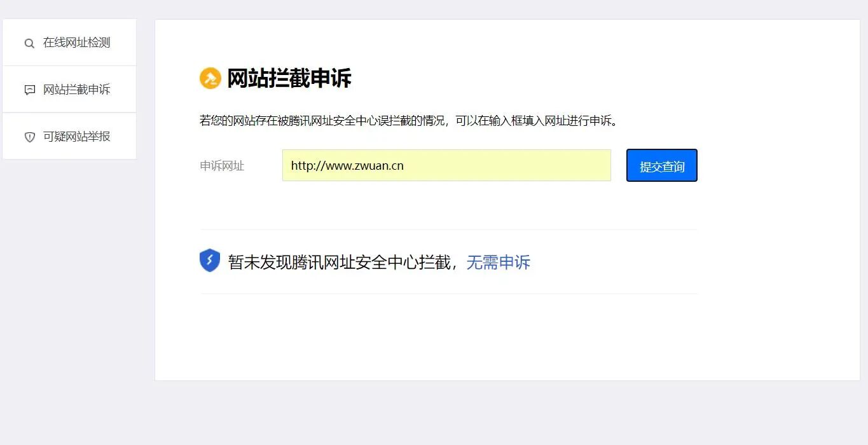This screenshot has height=445, width=868.
Task: Click the shield icon beside 可疑网站举报
Action: point(29,137)
